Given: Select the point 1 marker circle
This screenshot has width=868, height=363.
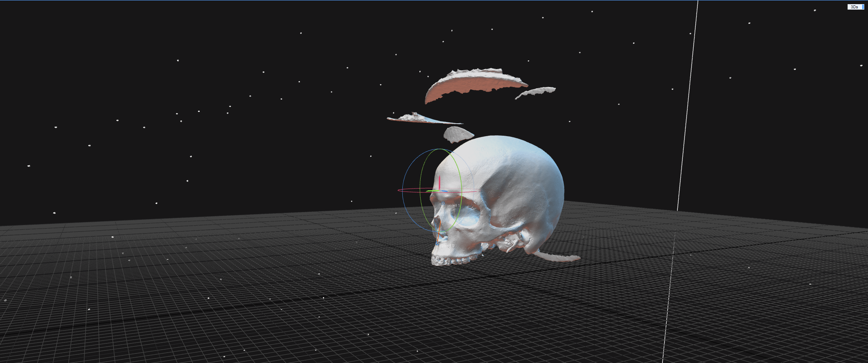Looking at the screenshot, I should point(443,204).
